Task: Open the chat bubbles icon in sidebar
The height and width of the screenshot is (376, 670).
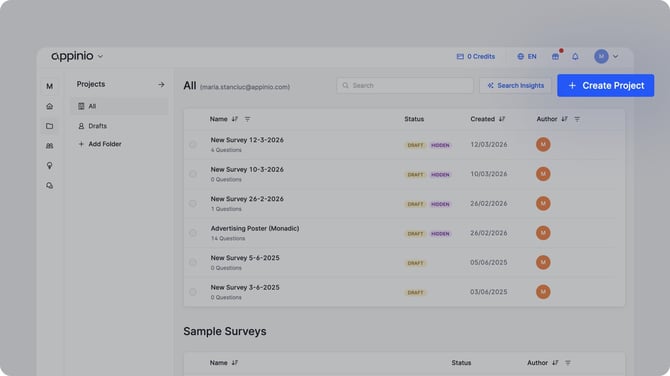Action: click(50, 185)
